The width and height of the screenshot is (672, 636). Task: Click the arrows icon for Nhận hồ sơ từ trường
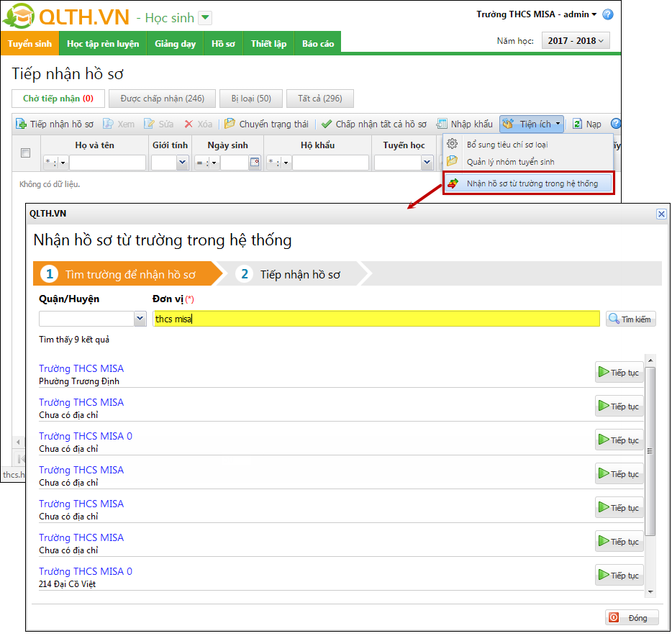[453, 183]
